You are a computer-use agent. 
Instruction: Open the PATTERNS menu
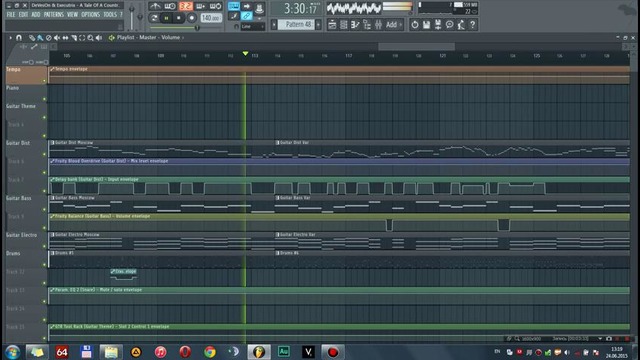point(54,15)
